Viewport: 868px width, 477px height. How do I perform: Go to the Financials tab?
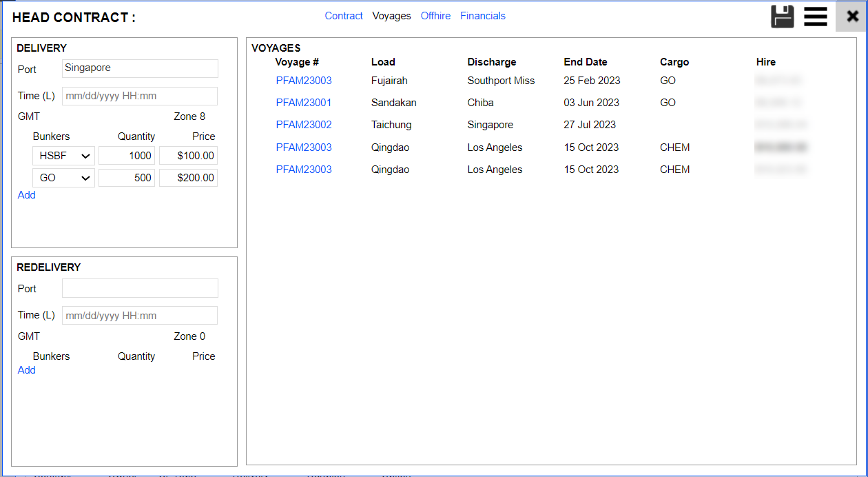click(483, 16)
